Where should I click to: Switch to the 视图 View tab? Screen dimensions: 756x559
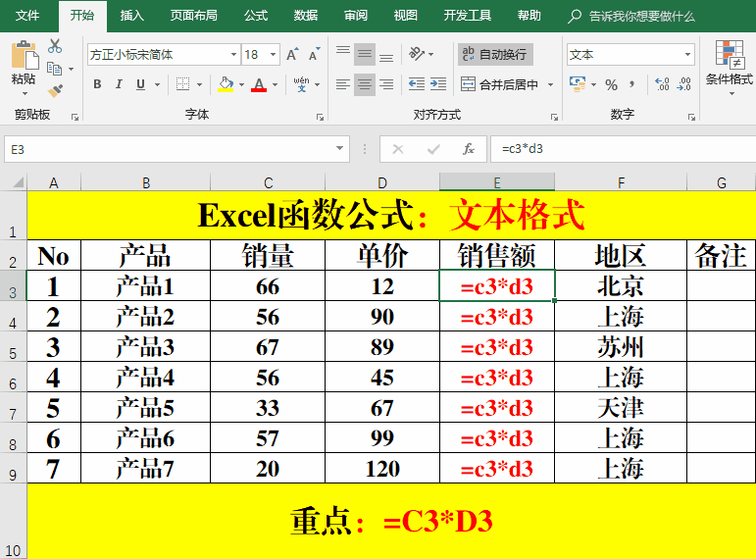(406, 16)
